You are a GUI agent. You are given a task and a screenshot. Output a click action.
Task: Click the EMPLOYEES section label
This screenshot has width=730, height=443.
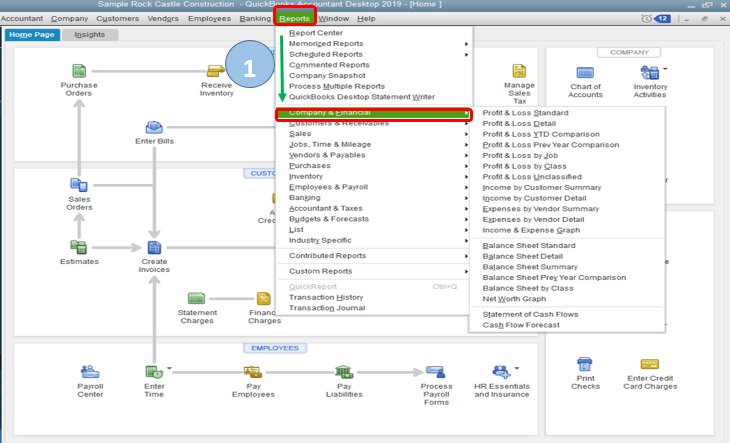pos(275,348)
